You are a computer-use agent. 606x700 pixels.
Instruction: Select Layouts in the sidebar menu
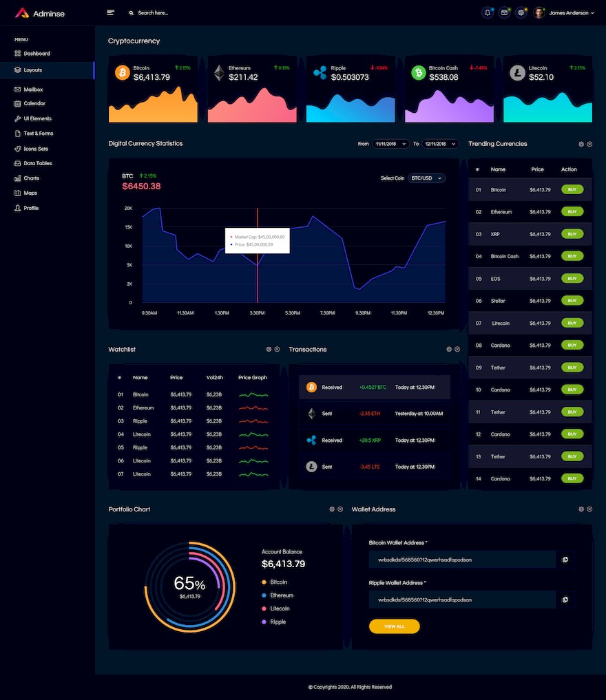pos(47,70)
